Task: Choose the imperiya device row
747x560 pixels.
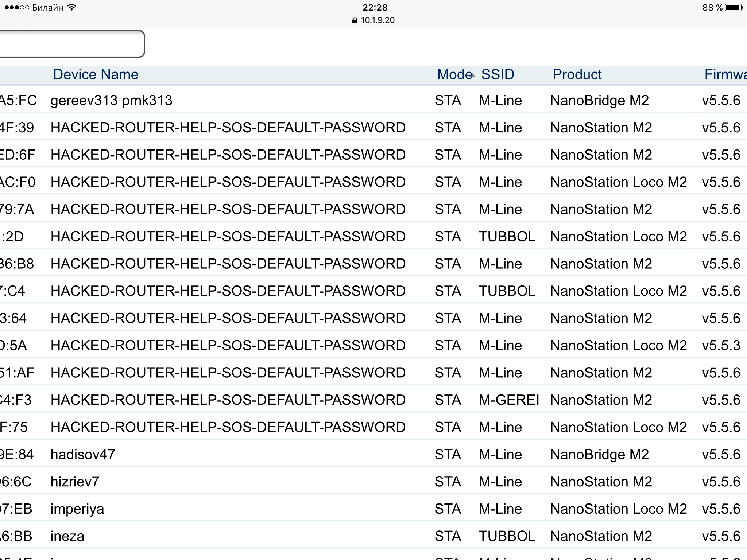Action: click(x=373, y=509)
